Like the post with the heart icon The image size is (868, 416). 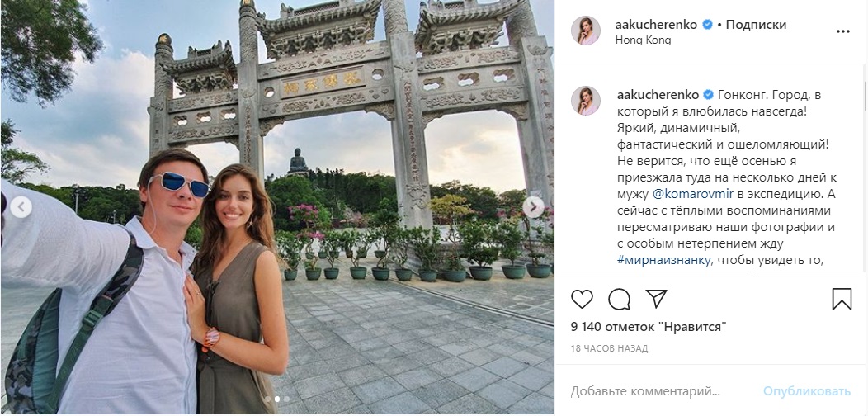tap(582, 299)
